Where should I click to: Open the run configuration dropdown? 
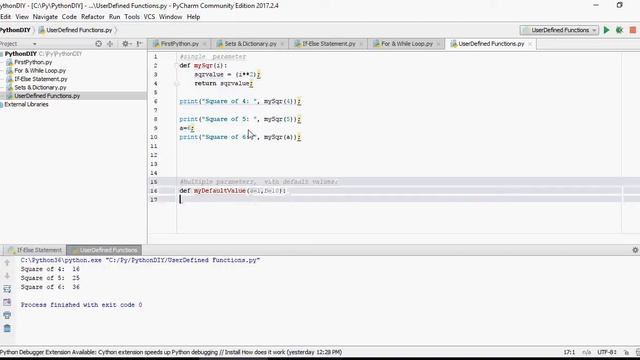[559, 30]
